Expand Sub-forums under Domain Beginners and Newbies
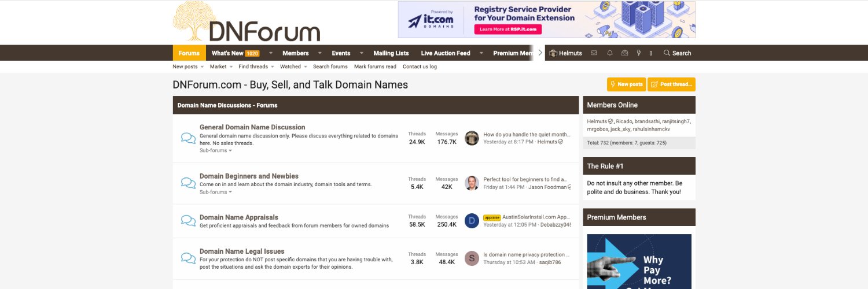Screen dimensions: 868x289 pos(215,192)
